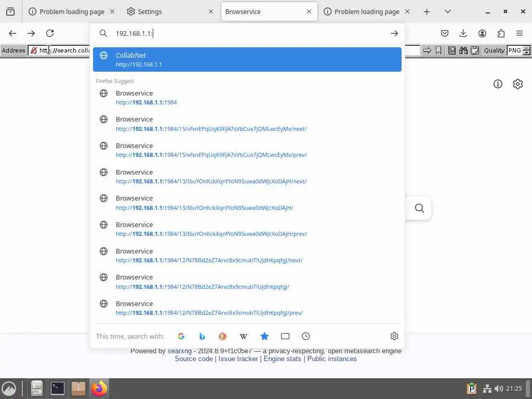Open the Source code footer link
This screenshot has height=399, width=532.
[x=193, y=358]
